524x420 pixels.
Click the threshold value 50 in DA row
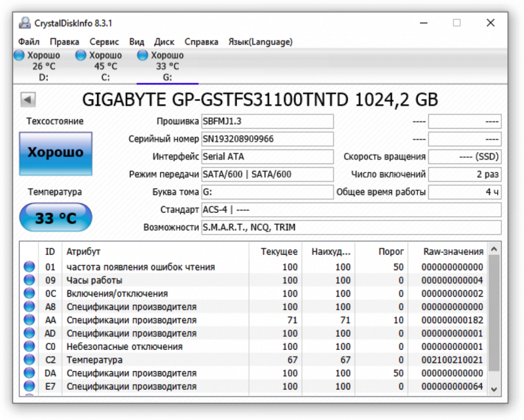click(x=398, y=373)
